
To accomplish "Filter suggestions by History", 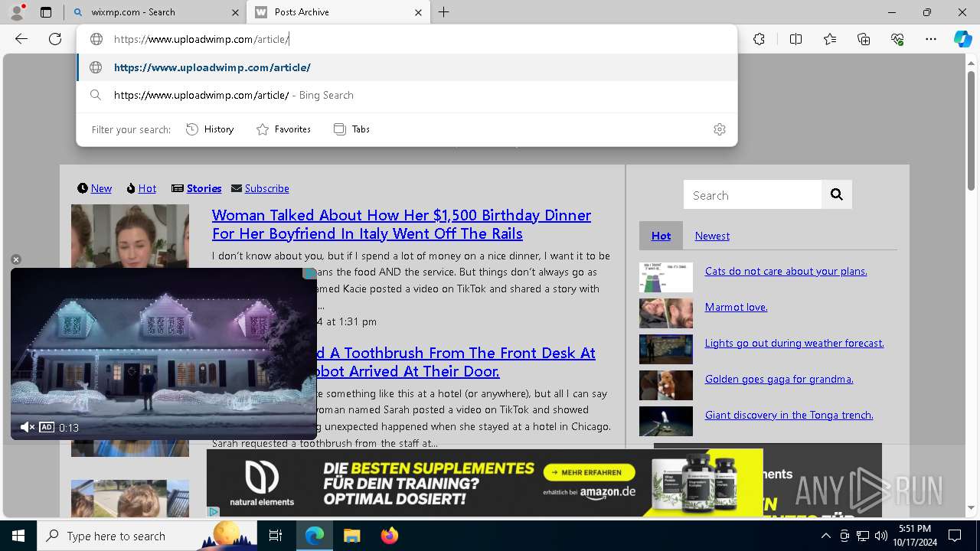I will [210, 129].
